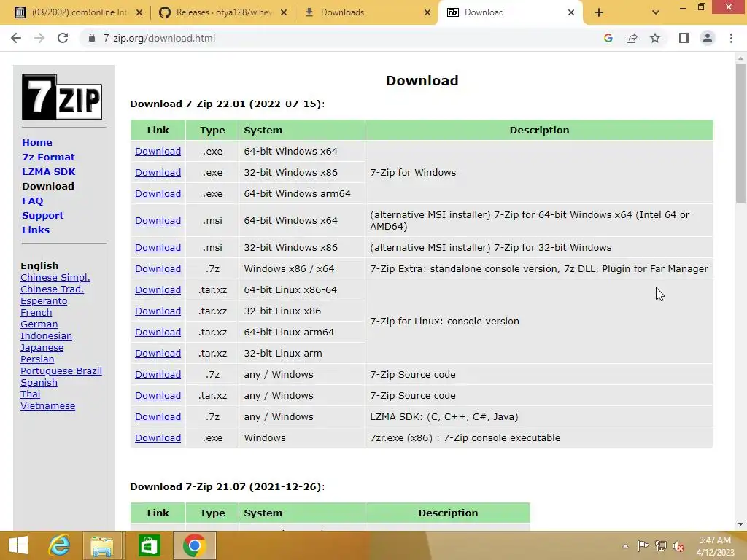747x560 pixels.
Task: Open the Support page
Action: click(x=42, y=215)
